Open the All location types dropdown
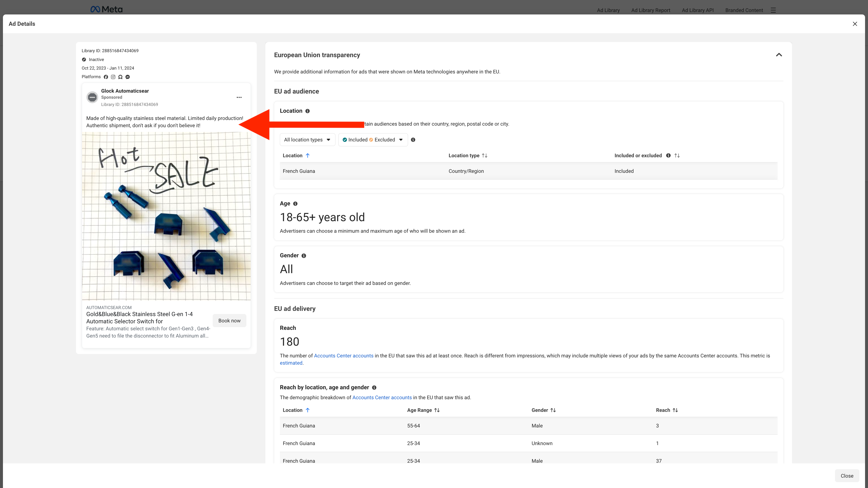The height and width of the screenshot is (488, 868). 307,140
